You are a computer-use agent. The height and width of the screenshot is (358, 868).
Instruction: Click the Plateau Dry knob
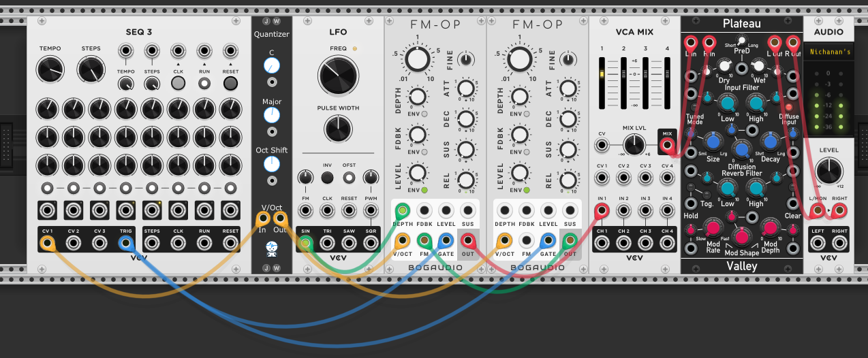click(x=724, y=67)
